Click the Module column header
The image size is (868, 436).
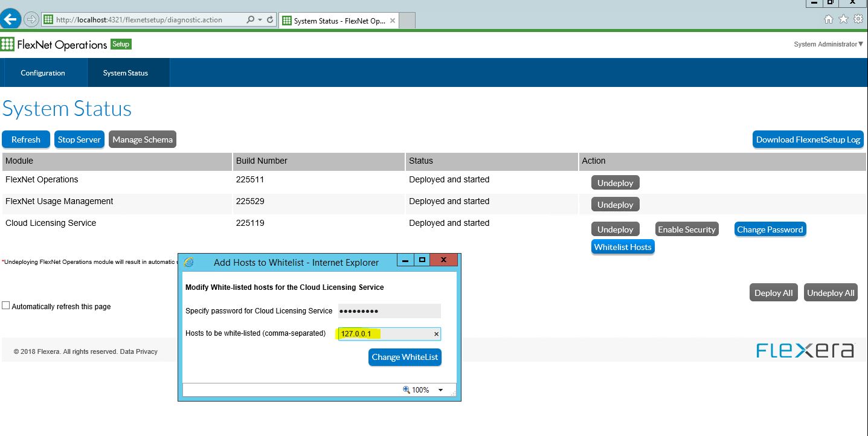pos(117,161)
